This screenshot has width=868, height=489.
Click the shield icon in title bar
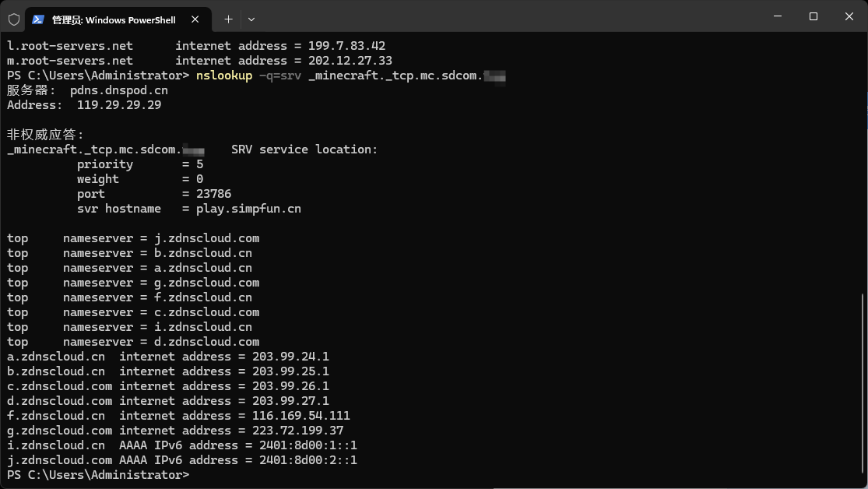[14, 20]
